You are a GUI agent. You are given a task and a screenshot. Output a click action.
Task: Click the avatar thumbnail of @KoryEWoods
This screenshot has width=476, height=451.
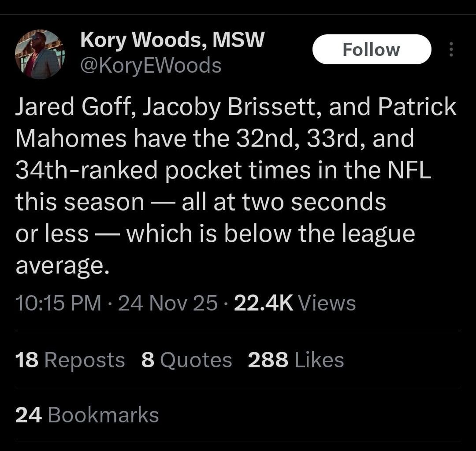(x=40, y=53)
